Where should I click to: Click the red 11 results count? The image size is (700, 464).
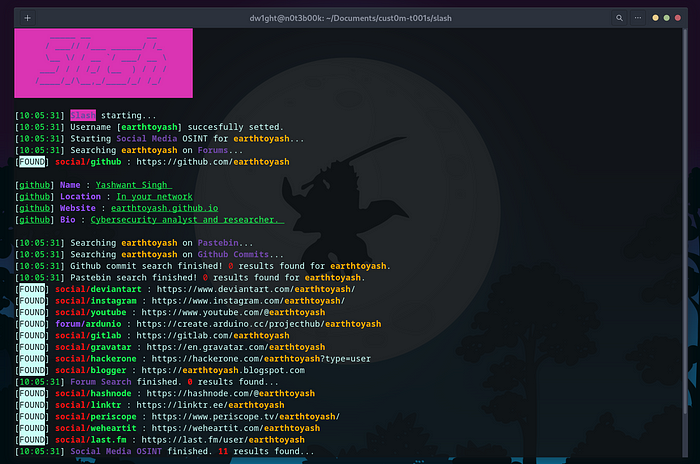click(223, 451)
